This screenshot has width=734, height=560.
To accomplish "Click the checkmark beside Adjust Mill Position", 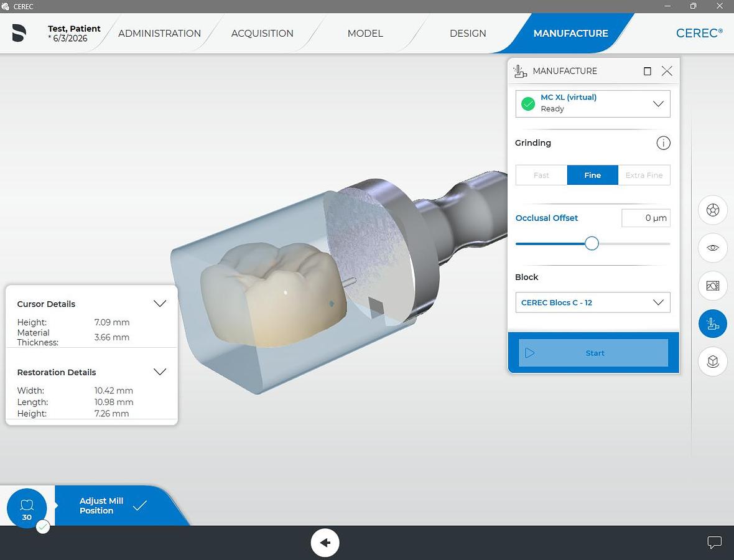I will coord(140,506).
